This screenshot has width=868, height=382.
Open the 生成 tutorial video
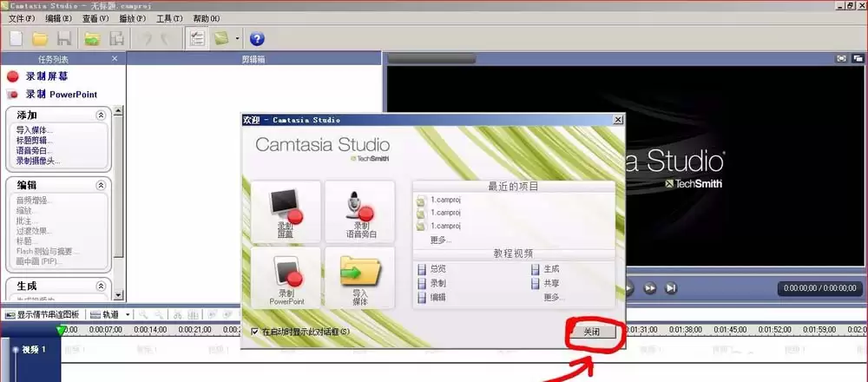pos(545,269)
